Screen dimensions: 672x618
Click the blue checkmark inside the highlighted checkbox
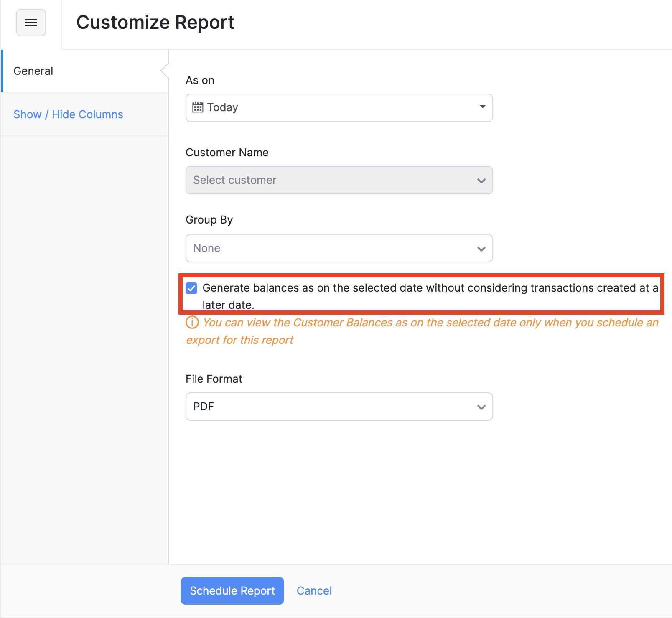191,288
